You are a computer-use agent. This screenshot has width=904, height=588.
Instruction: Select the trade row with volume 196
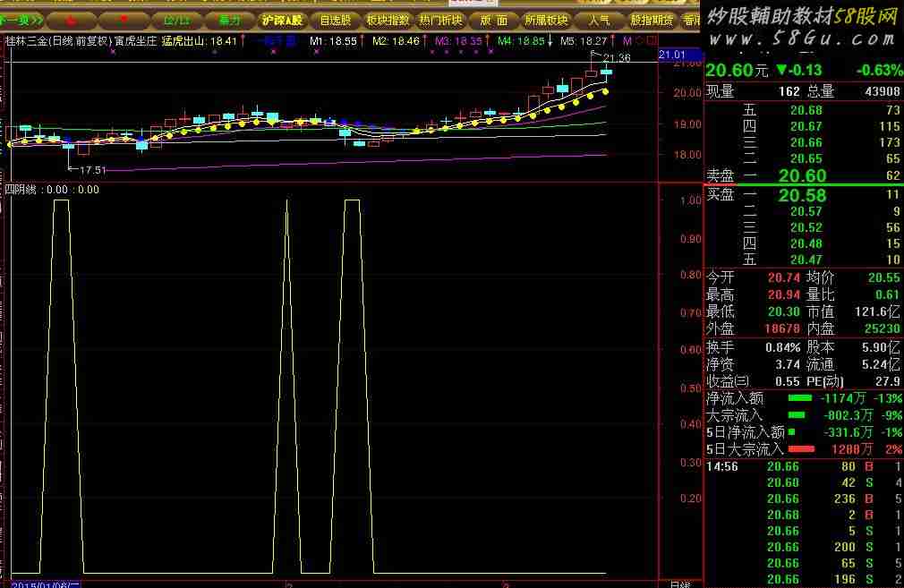(804, 579)
